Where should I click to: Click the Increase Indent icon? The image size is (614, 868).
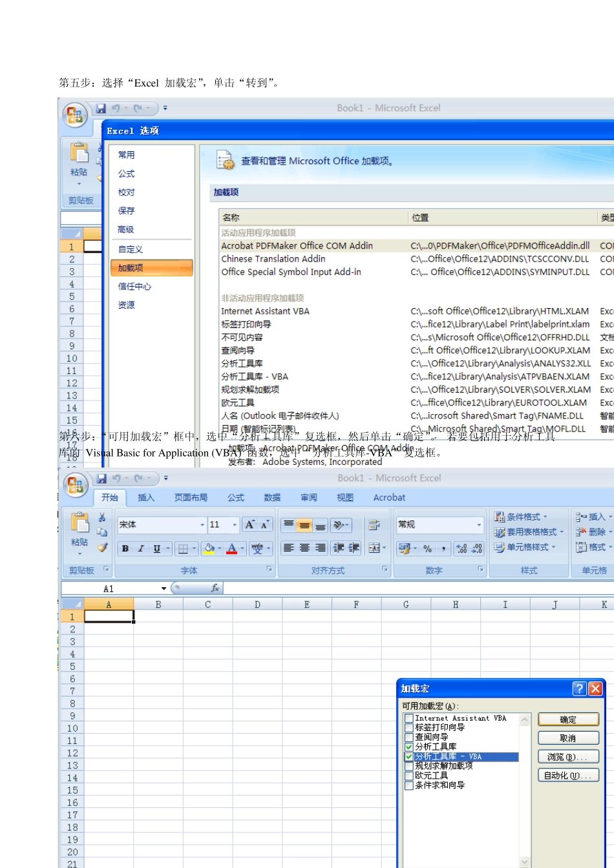[x=354, y=548]
